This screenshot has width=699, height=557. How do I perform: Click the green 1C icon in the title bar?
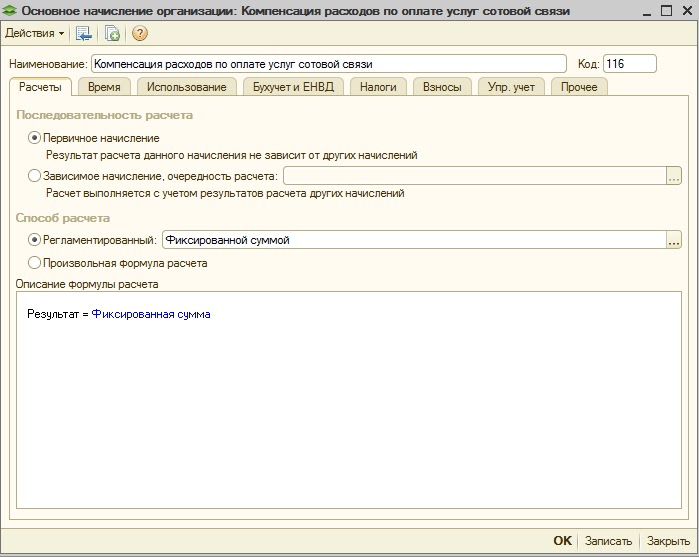tap(9, 10)
